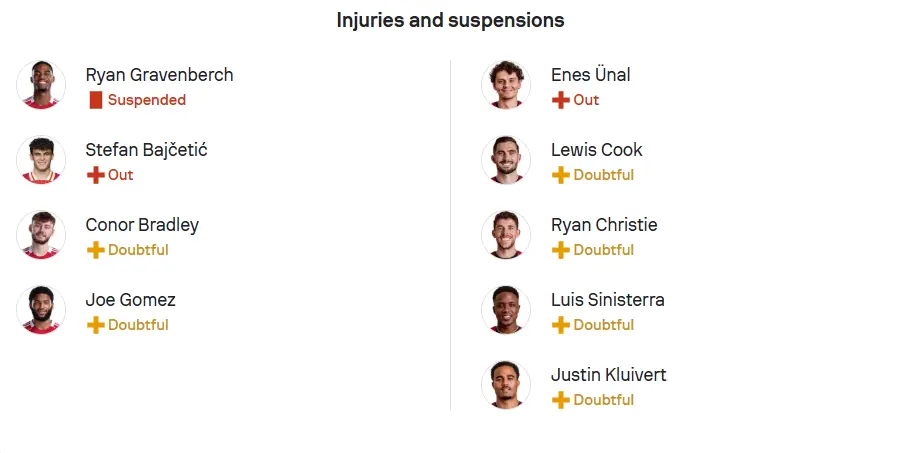Screen dimensions: 900x453
Task: Click the red cross icon under Enes Ünal
Action: (x=561, y=100)
